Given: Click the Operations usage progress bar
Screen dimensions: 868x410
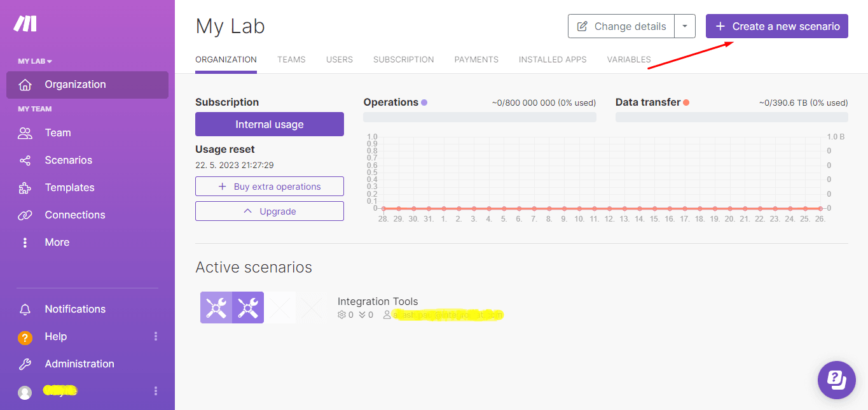Looking at the screenshot, I should pyautogui.click(x=479, y=117).
